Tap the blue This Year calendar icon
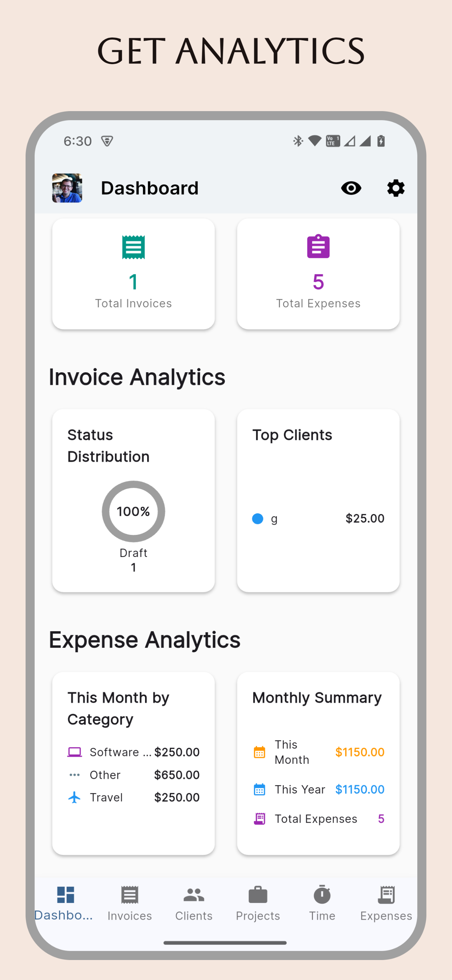The image size is (452, 980). pyautogui.click(x=260, y=789)
